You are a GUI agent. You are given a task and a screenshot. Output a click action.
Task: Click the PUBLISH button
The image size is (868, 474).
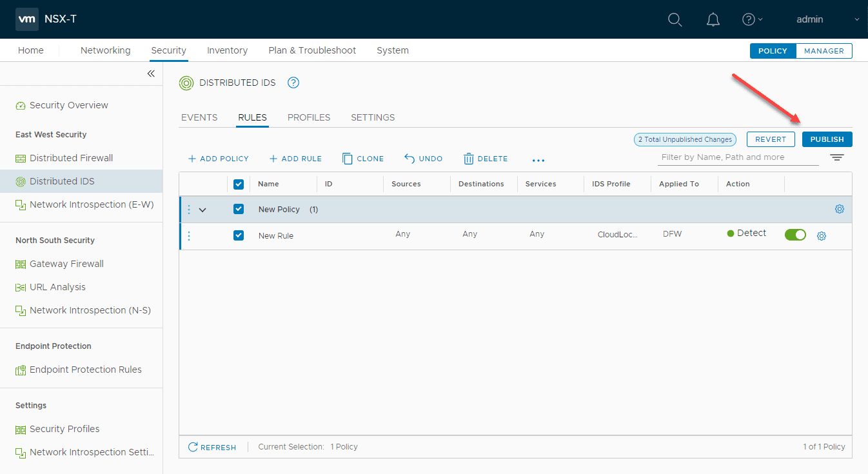click(x=827, y=139)
